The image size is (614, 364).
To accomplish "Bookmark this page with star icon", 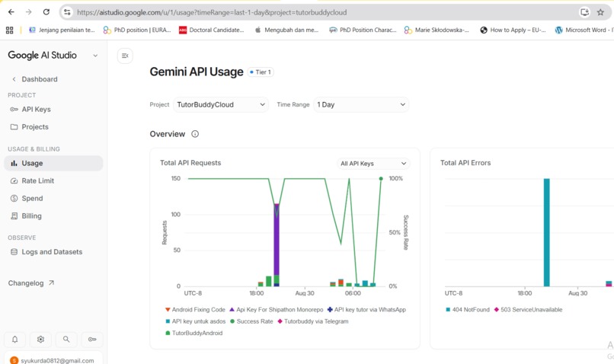I will (x=600, y=12).
